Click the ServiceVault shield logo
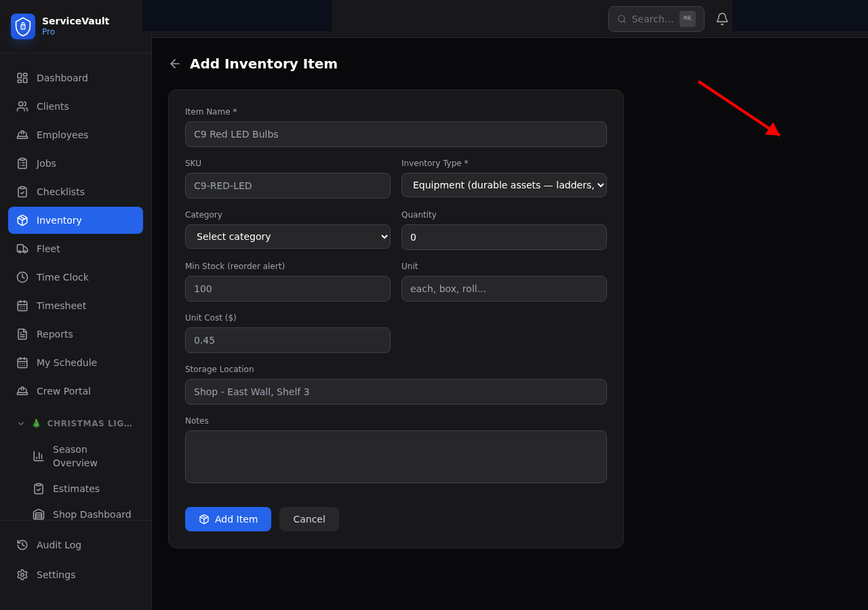 [x=23, y=26]
